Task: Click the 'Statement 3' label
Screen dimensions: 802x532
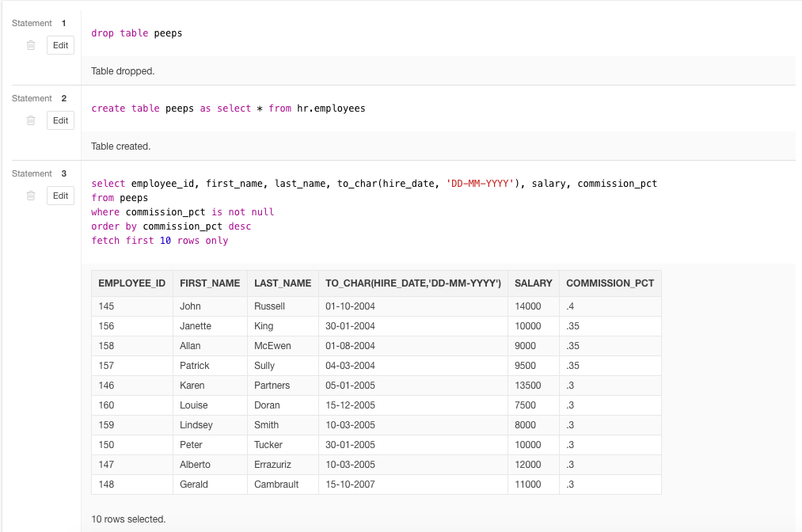Action: [39, 173]
